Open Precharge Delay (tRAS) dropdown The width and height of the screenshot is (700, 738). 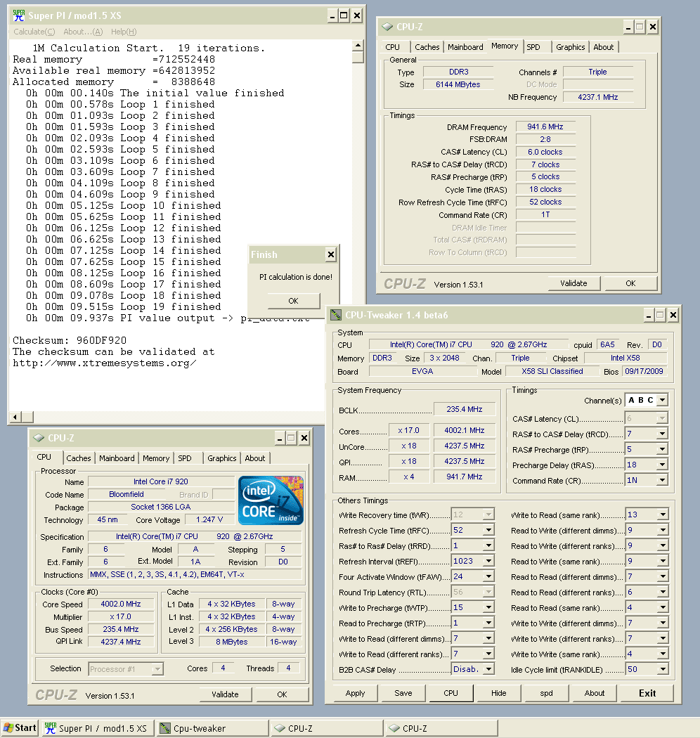click(x=662, y=465)
